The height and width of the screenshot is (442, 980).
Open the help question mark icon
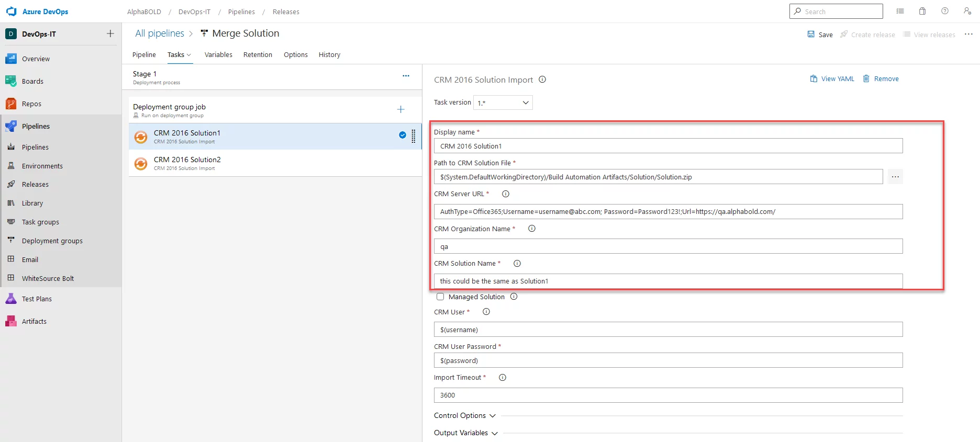click(x=945, y=11)
